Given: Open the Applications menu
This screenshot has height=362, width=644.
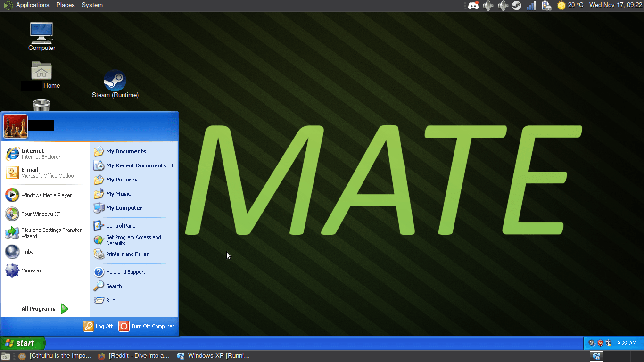Looking at the screenshot, I should coord(33,5).
